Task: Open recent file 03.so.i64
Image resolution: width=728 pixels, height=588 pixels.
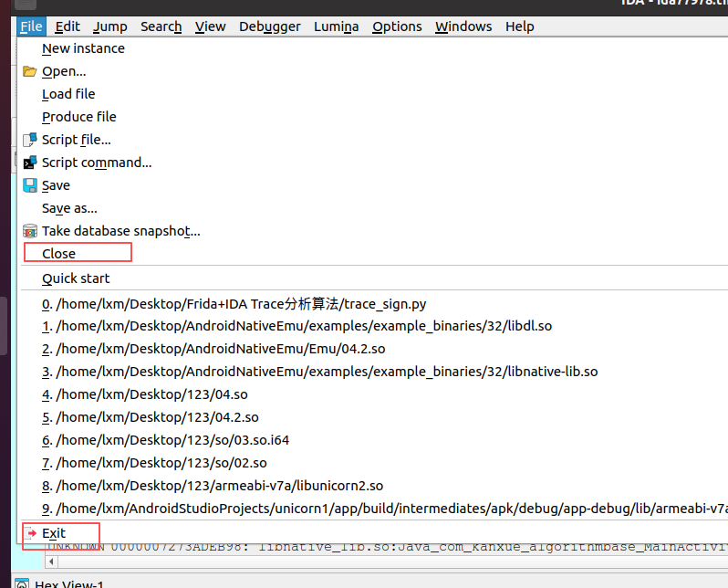Action: coord(374,440)
